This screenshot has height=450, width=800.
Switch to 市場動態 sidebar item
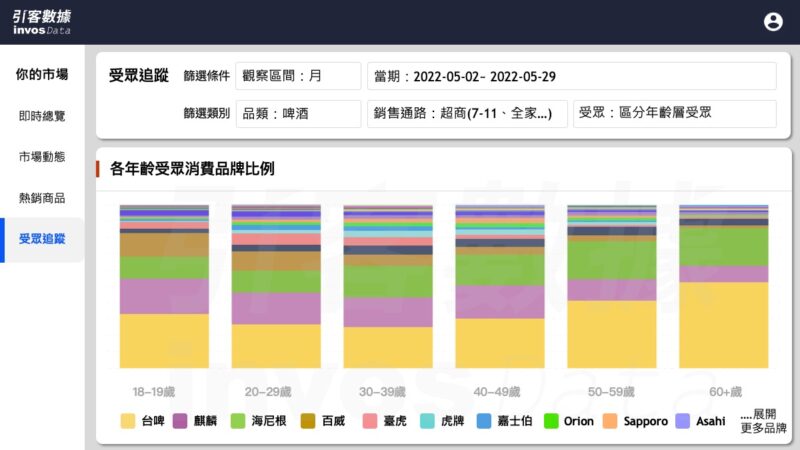pyautogui.click(x=42, y=157)
